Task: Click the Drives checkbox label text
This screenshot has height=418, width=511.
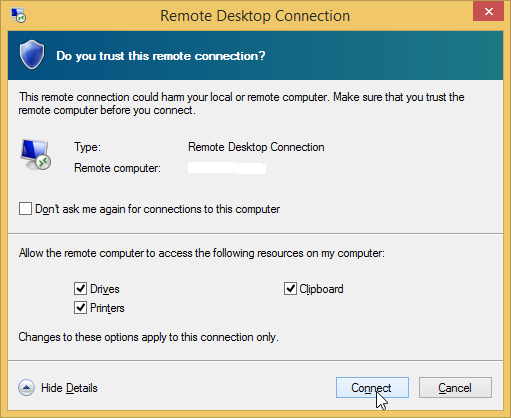Action: (x=105, y=289)
